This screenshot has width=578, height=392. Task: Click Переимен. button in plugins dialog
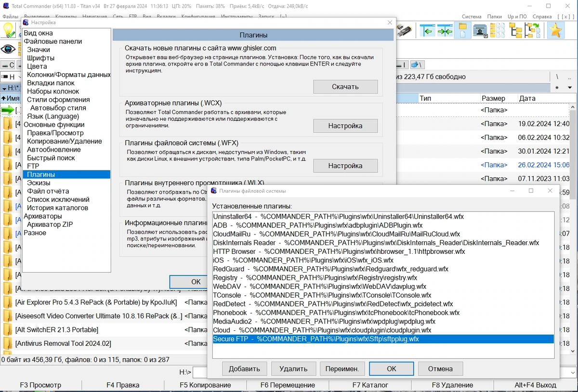point(342,369)
